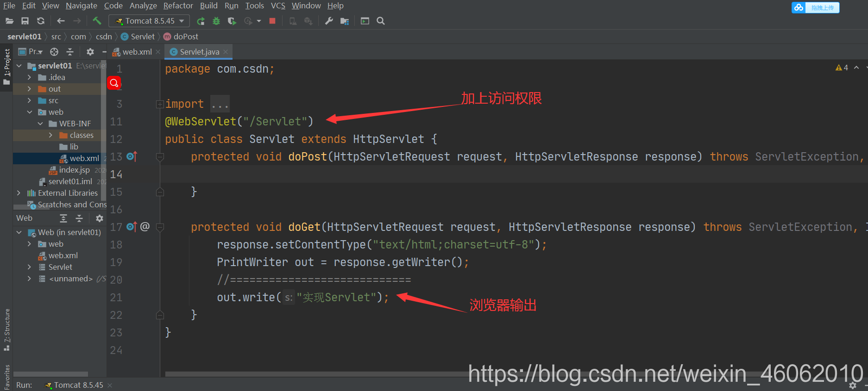Expand the Servlet node in Web panel
Image resolution: width=868 pixels, height=391 pixels.
[x=29, y=267]
